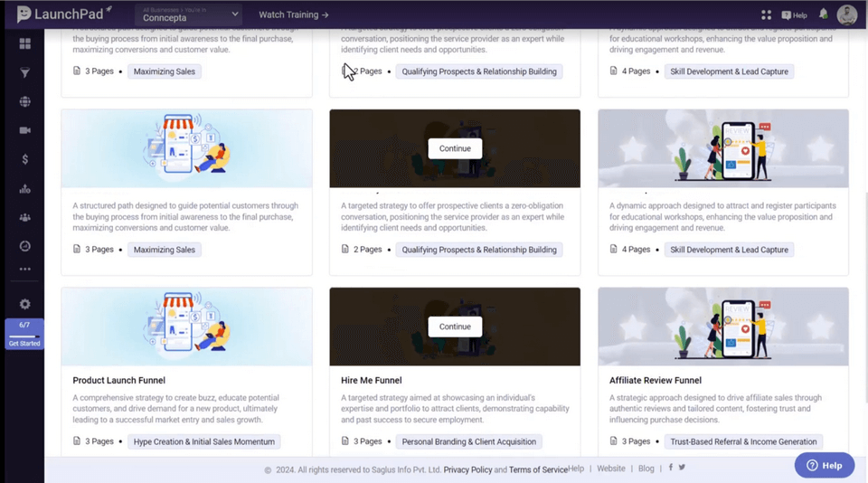This screenshot has width=868, height=483.
Task: Click the 6/7 Get Started progress widget
Action: (24, 335)
